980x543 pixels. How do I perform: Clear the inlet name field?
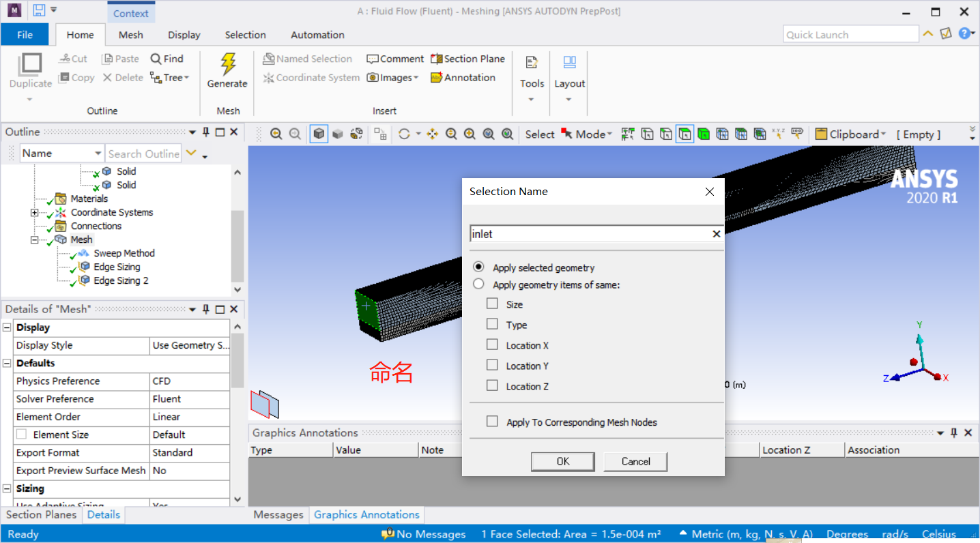[x=717, y=234]
